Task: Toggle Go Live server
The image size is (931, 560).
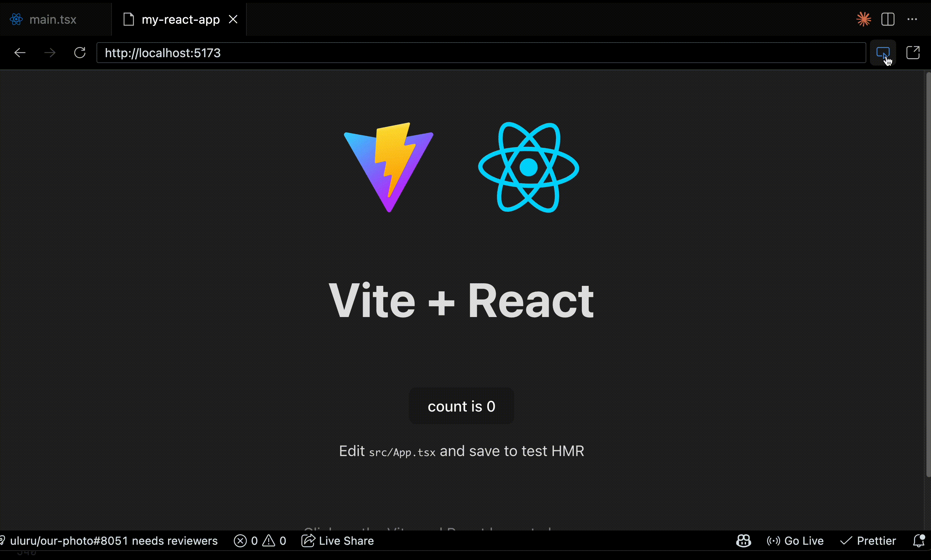Action: (795, 541)
